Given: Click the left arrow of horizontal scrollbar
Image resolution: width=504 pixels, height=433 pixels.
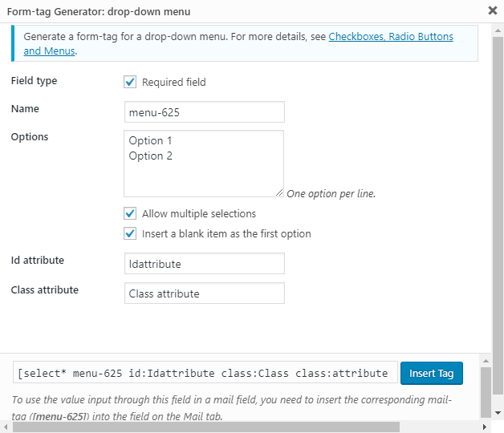Looking at the screenshot, I should tap(6, 426).
